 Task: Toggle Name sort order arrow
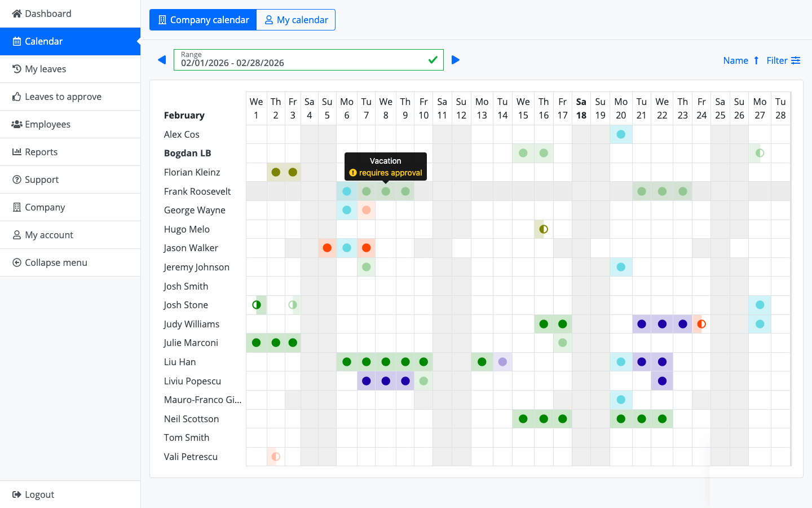coord(756,60)
